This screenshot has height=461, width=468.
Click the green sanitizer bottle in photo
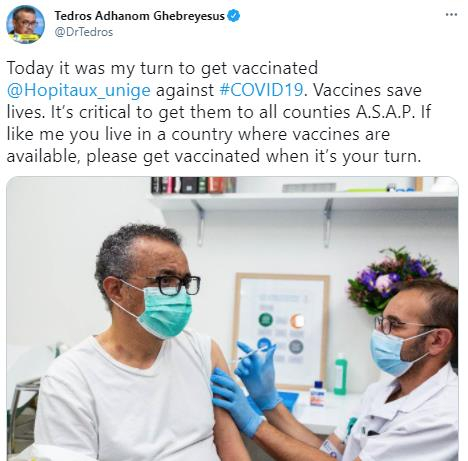pyautogui.click(x=340, y=374)
